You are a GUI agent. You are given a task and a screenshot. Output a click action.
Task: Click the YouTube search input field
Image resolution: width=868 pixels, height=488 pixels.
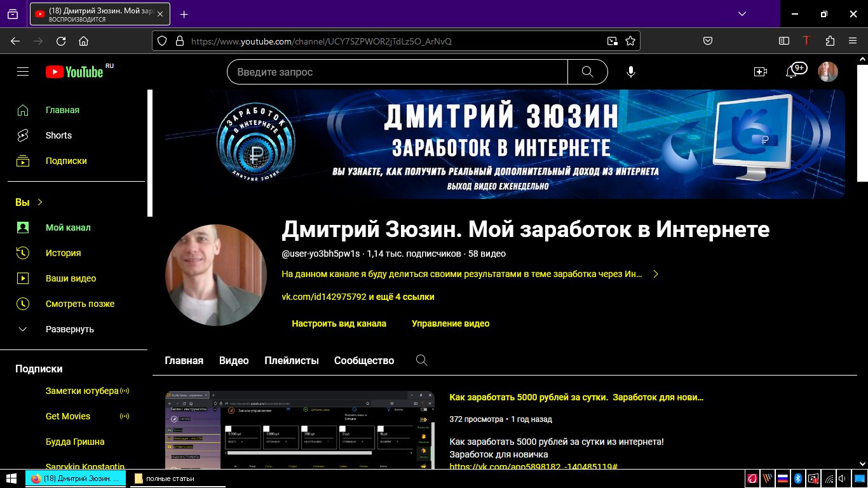[x=397, y=72]
